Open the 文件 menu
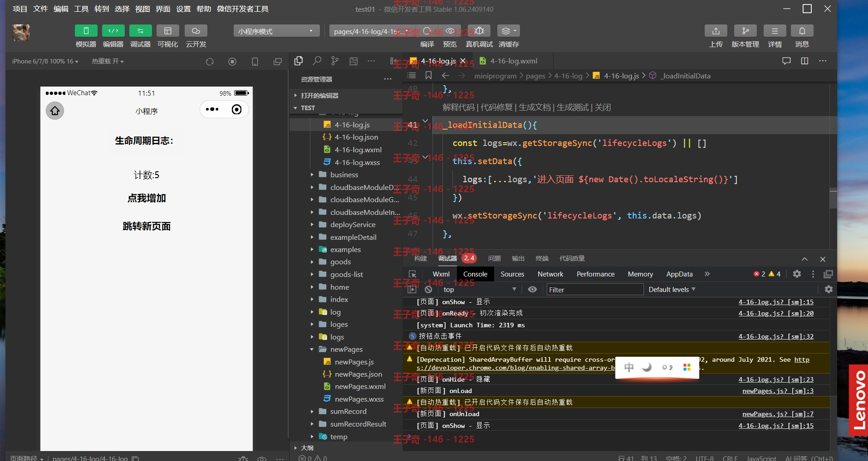 point(40,9)
